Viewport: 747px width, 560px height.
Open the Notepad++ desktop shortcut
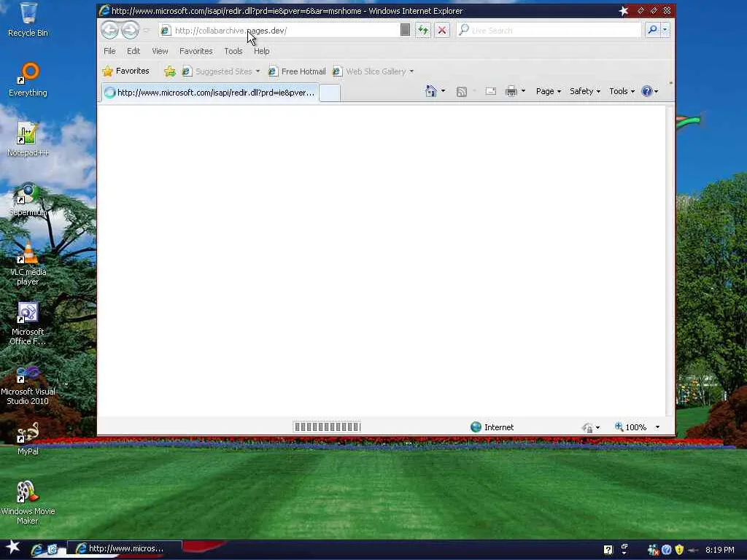[x=28, y=139]
